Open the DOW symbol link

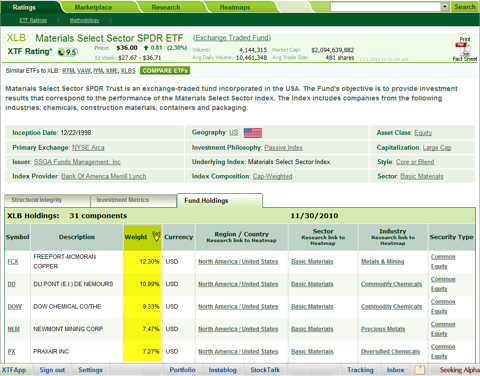tap(15, 307)
